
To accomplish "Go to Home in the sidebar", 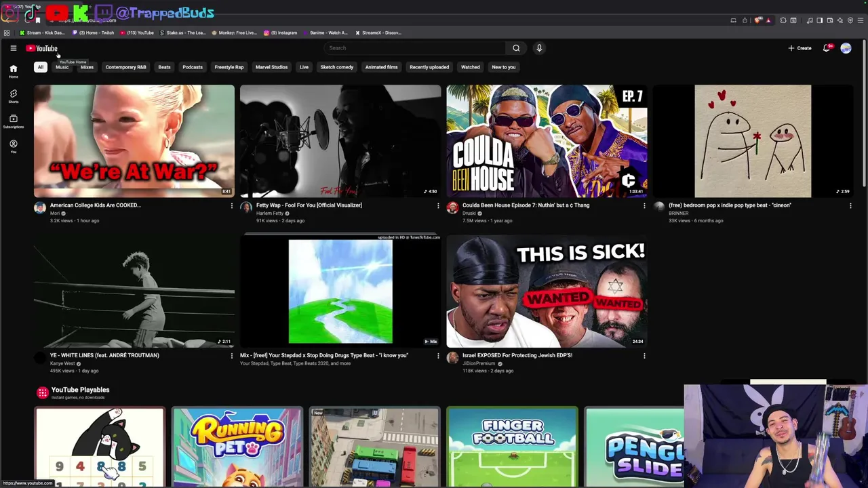I will point(13,71).
